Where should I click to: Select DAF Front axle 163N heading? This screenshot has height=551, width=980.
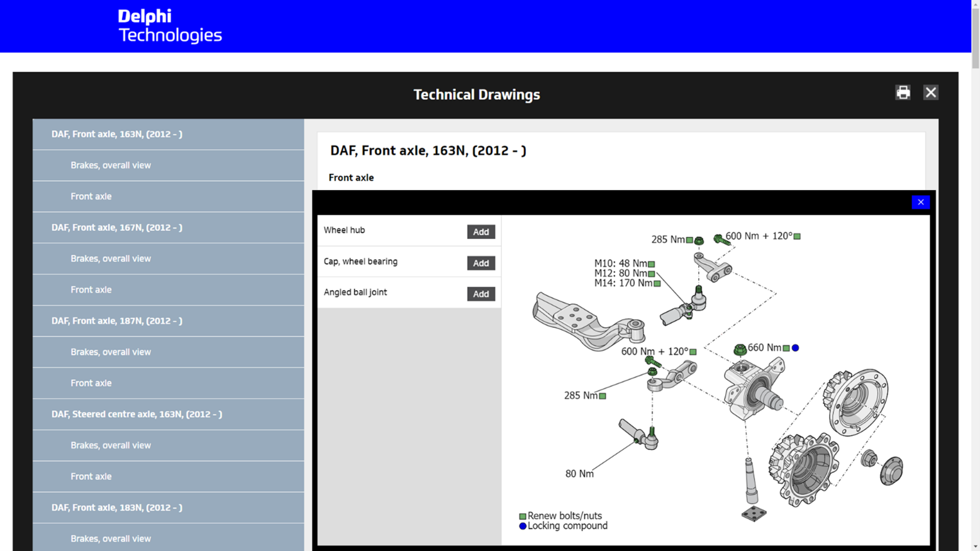pos(117,134)
